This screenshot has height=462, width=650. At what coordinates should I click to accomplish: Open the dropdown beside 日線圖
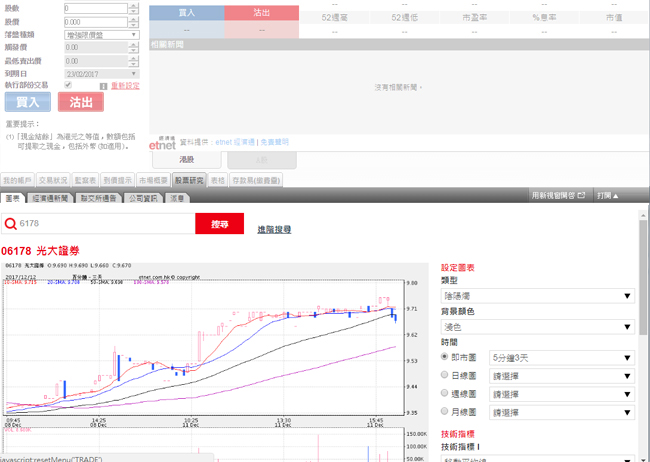click(562, 376)
